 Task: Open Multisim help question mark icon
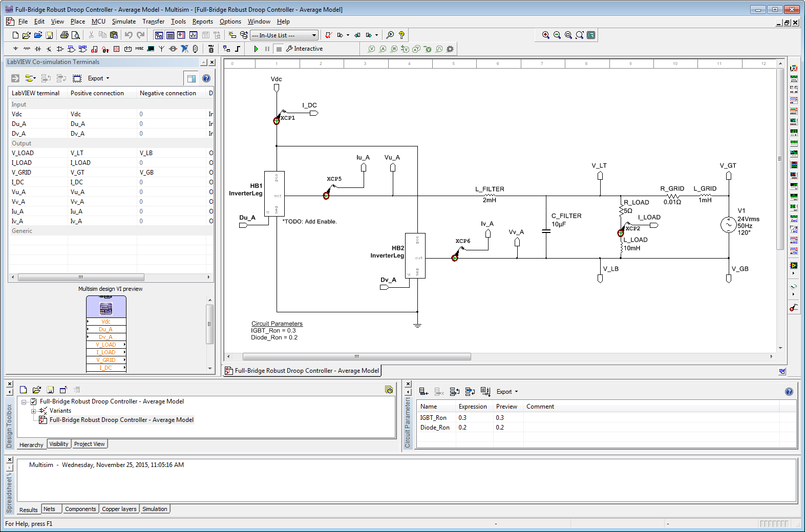[401, 35]
